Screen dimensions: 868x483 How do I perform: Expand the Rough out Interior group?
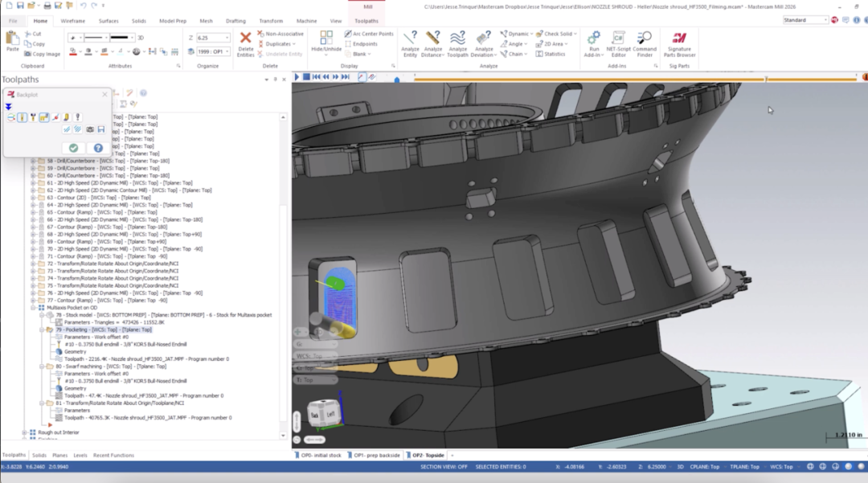(24, 432)
